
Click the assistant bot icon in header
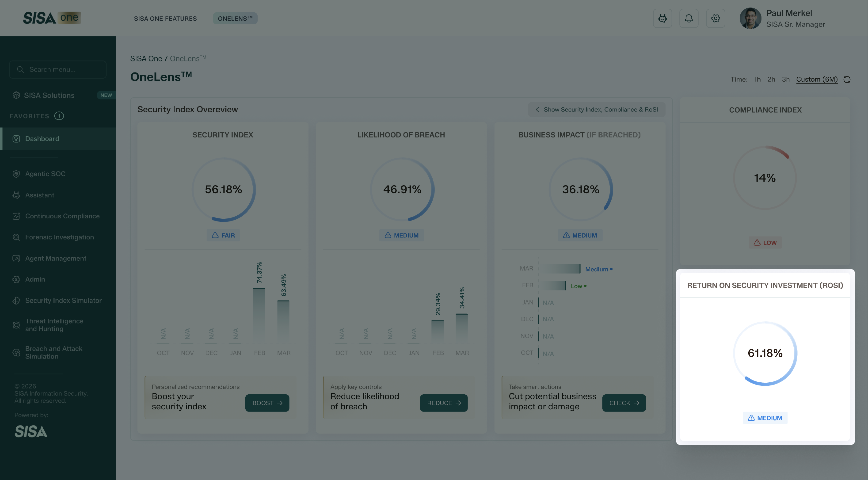(662, 18)
